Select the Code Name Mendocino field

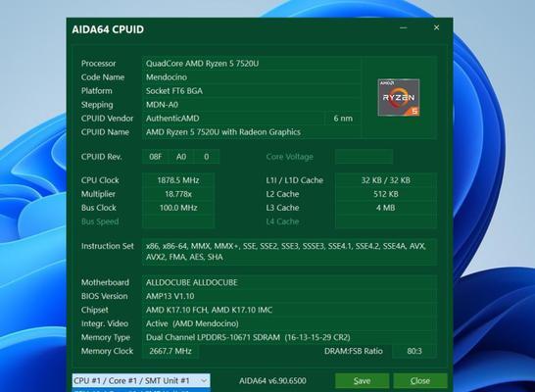[252, 77]
